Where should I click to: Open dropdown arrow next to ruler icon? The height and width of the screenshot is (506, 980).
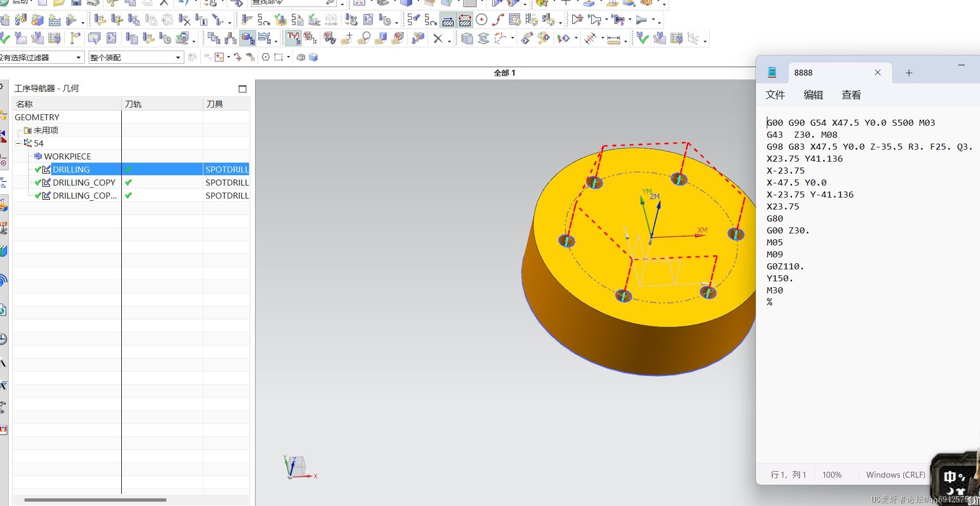[x=625, y=41]
